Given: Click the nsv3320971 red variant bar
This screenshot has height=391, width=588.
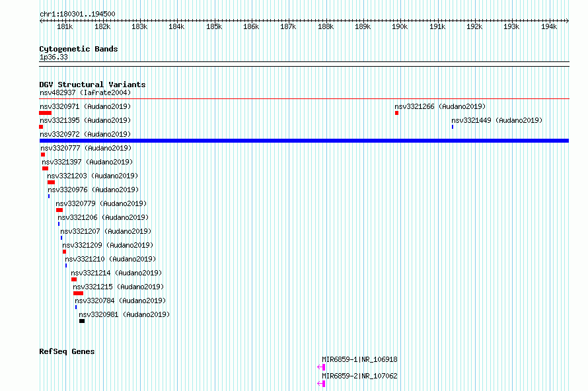Looking at the screenshot, I should pos(46,113).
